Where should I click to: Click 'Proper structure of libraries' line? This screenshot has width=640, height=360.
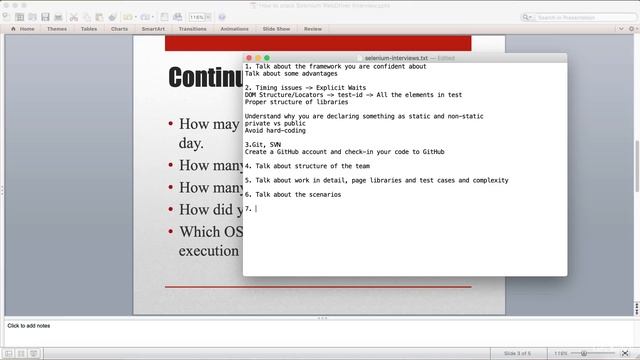(x=296, y=102)
